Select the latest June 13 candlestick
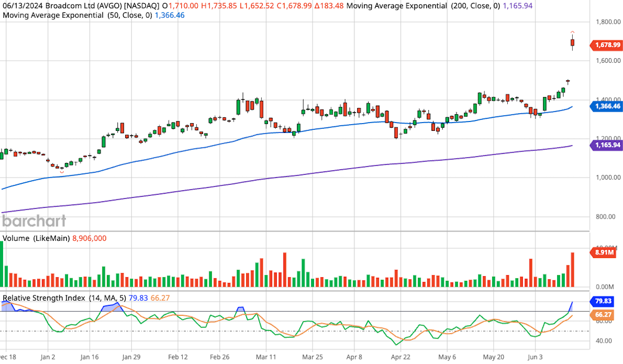 point(572,42)
